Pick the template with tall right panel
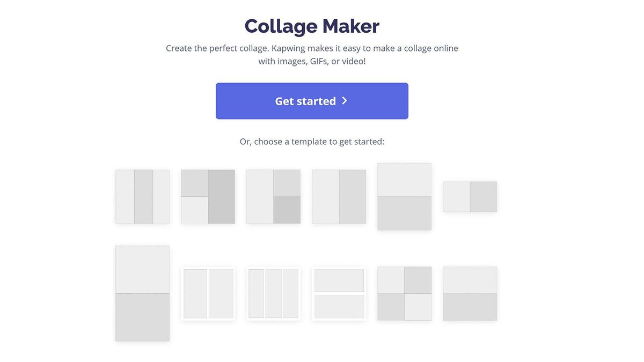644x362 pixels. point(208,197)
